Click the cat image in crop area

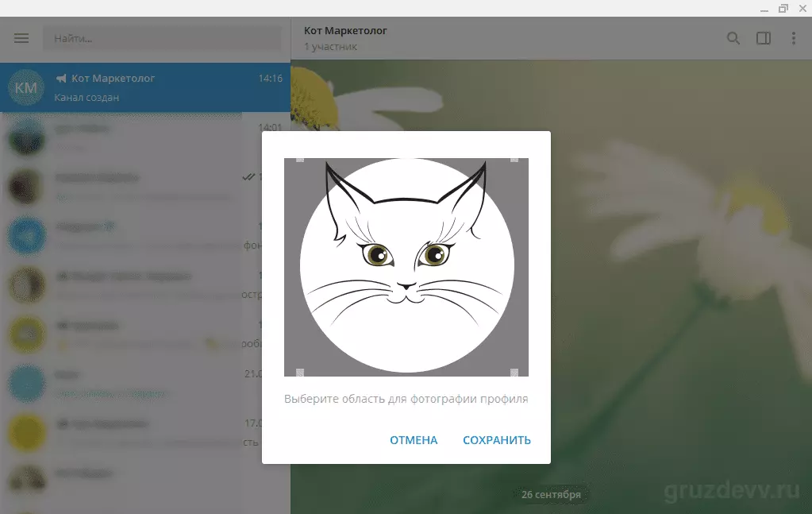click(406, 267)
